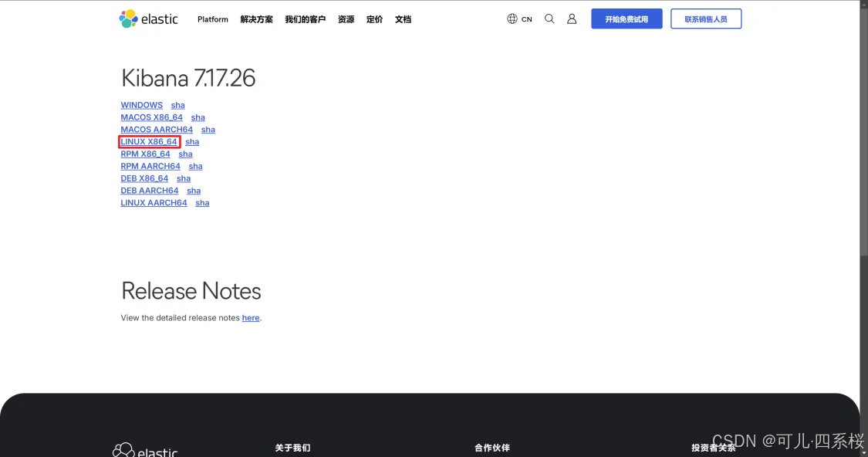This screenshot has width=868, height=457.
Task: Click the Elastic logo in header
Action: (x=148, y=19)
